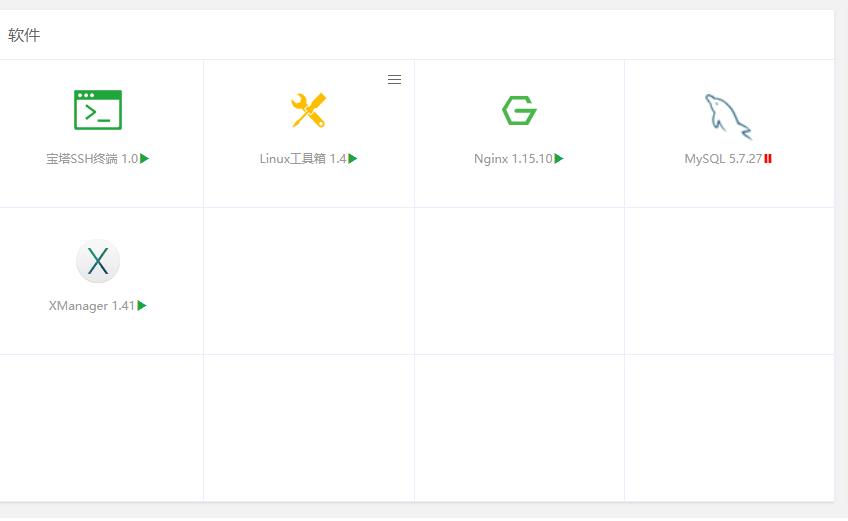This screenshot has width=848, height=521.
Task: Click the 软件 panel heading
Action: 24,35
